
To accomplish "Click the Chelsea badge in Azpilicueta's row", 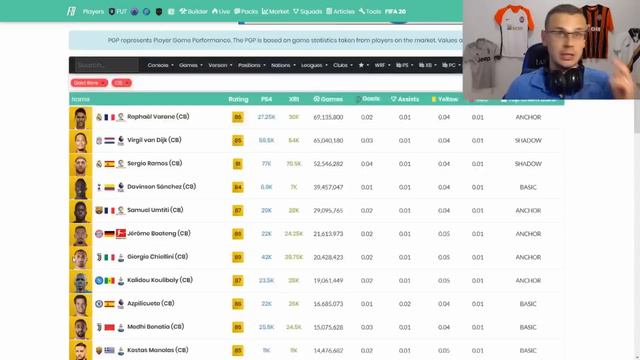I will pyautogui.click(x=99, y=304).
